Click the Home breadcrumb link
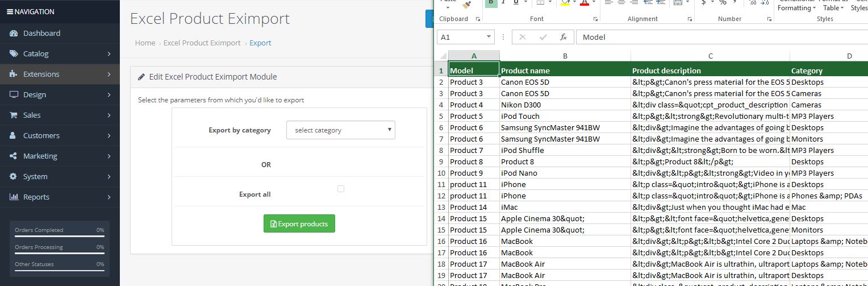The image size is (868, 286). point(145,43)
